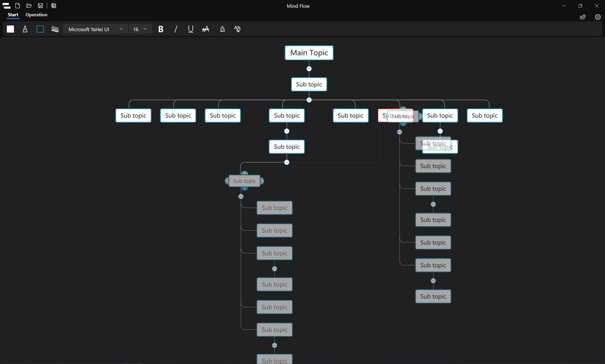The height and width of the screenshot is (364, 605).
Task: Click the format painter brush icon
Action: (x=222, y=29)
